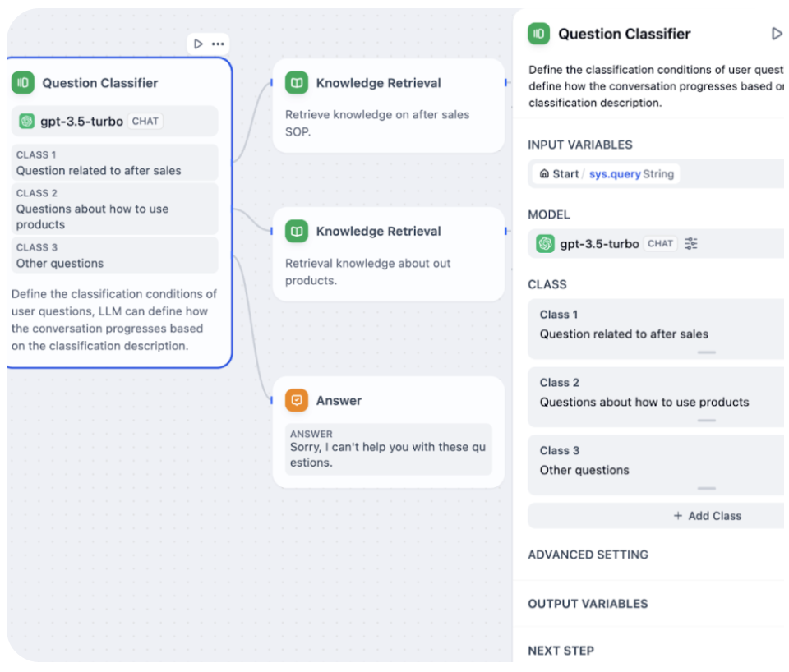Open model parameter settings sliders icon
The width and height of the screenshot is (789, 672).
coord(691,243)
